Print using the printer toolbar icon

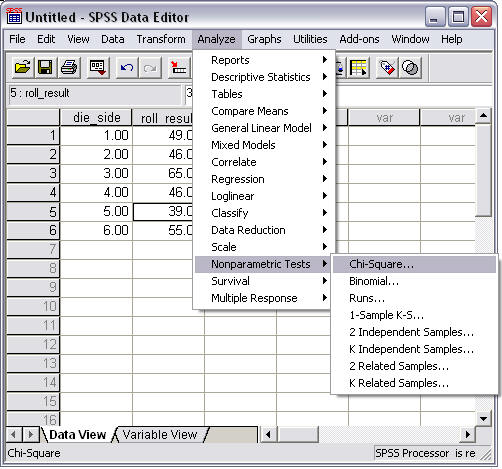[69, 68]
